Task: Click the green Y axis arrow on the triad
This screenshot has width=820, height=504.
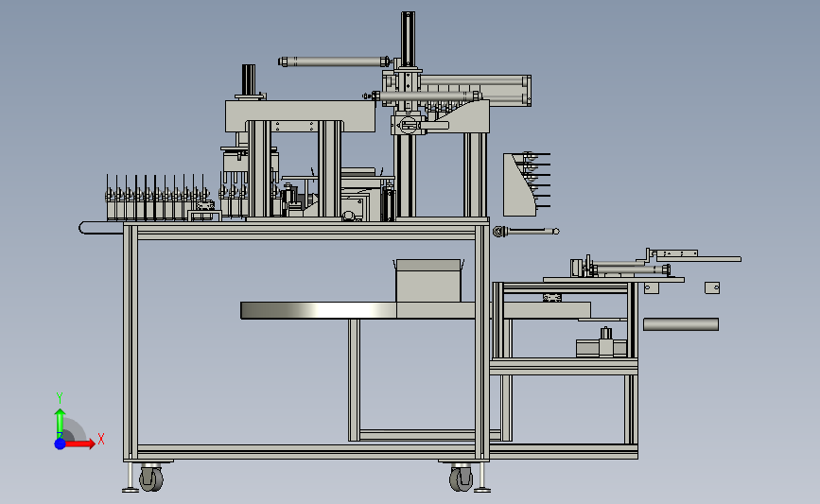Action: (60, 424)
